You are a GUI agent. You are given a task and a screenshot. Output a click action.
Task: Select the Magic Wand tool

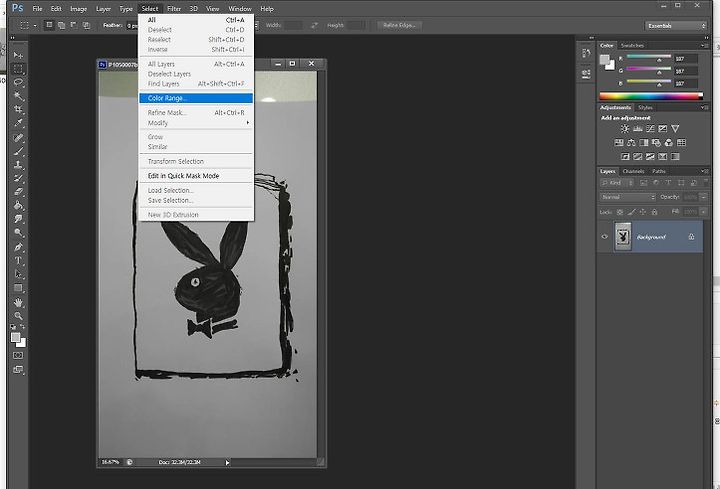tap(18, 96)
